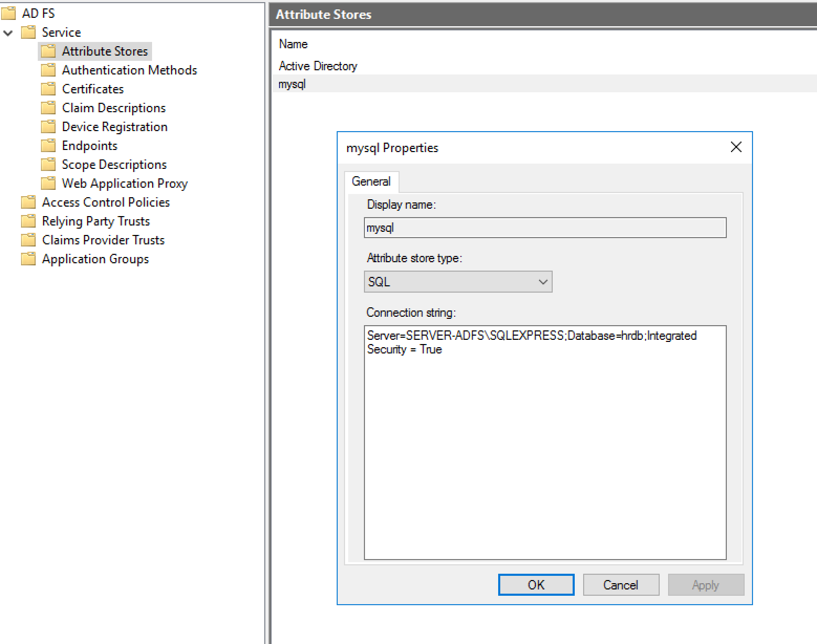
Task: Select the General tab
Action: pyautogui.click(x=371, y=181)
